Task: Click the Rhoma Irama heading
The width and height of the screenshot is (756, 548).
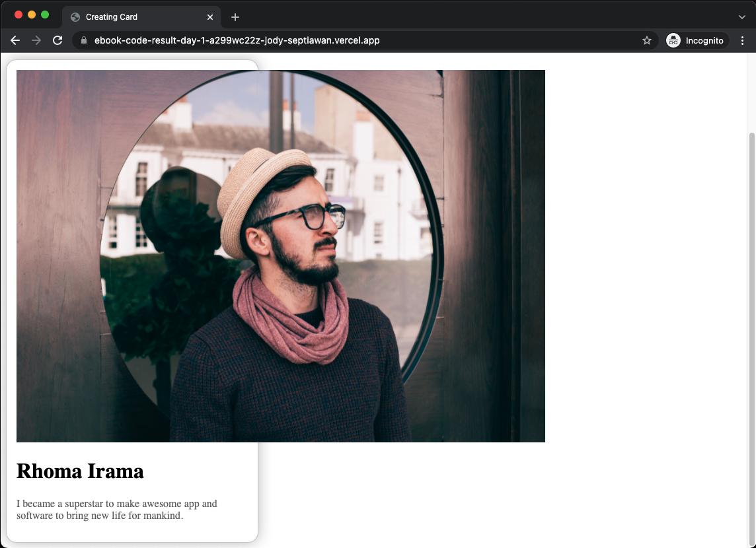Action: (80, 471)
